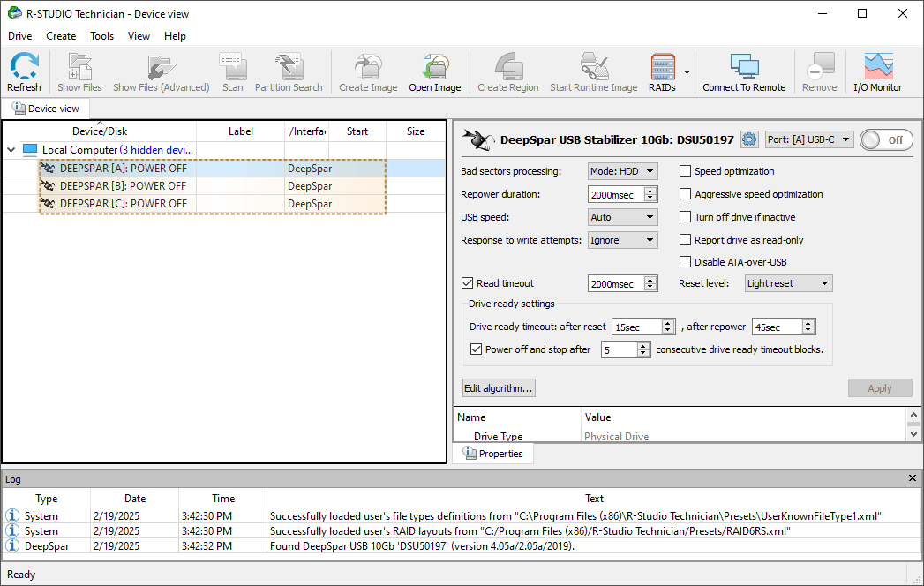Adjust Read timeout 2000msec stepper
Image resolution: width=924 pixels, height=586 pixels.
pos(650,283)
